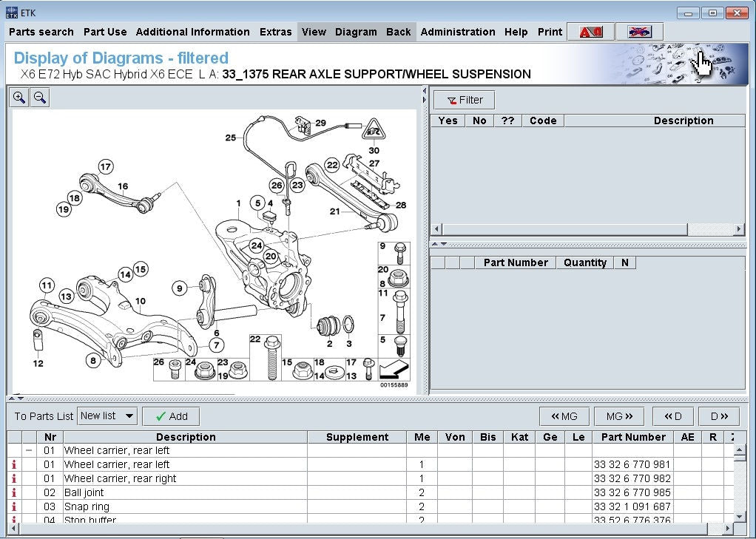
Task: Click the vertical scrollbar down arrow in parts table
Action: click(740, 515)
